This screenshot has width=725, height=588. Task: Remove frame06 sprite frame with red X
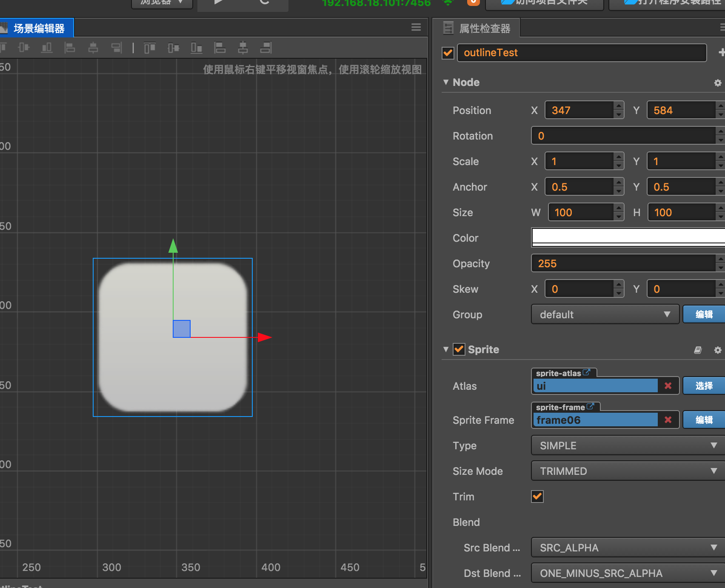coord(668,420)
